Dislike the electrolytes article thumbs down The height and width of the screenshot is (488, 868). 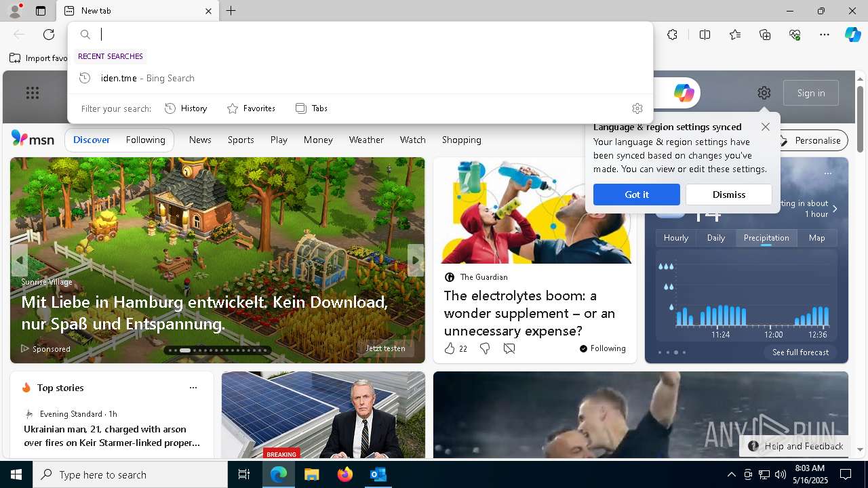485,348
